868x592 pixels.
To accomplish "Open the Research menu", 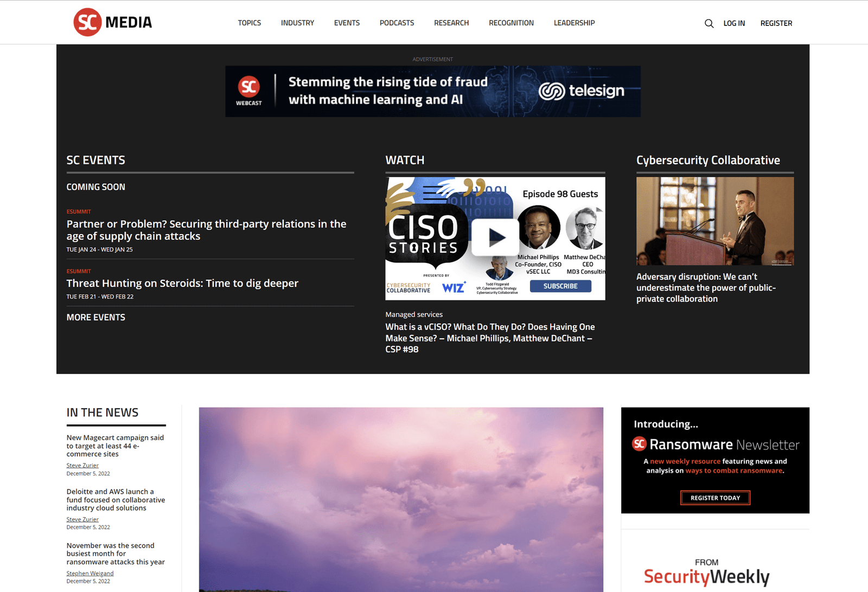I will (x=451, y=23).
